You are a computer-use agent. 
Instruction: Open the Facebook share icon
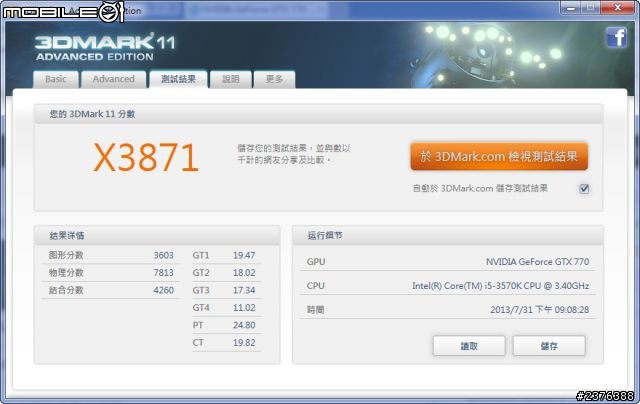[616, 38]
